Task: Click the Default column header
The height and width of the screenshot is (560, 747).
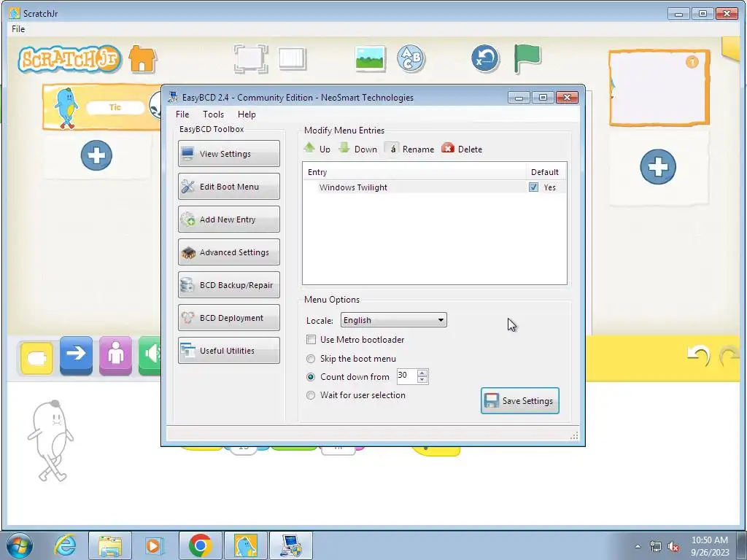Action: (545, 172)
